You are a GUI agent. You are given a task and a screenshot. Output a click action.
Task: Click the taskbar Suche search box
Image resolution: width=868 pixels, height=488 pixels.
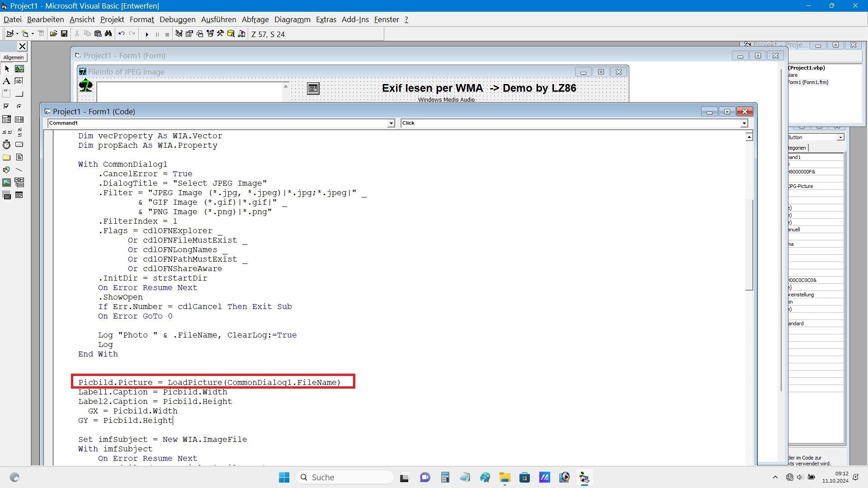pyautogui.click(x=344, y=477)
